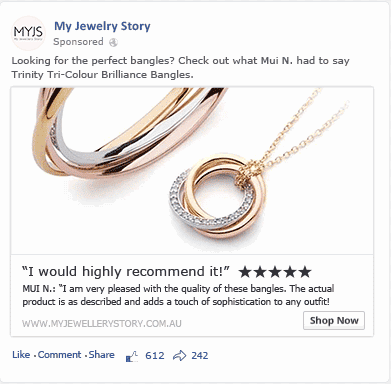Select the Share link
This screenshot has height=384, width=391.
(101, 355)
